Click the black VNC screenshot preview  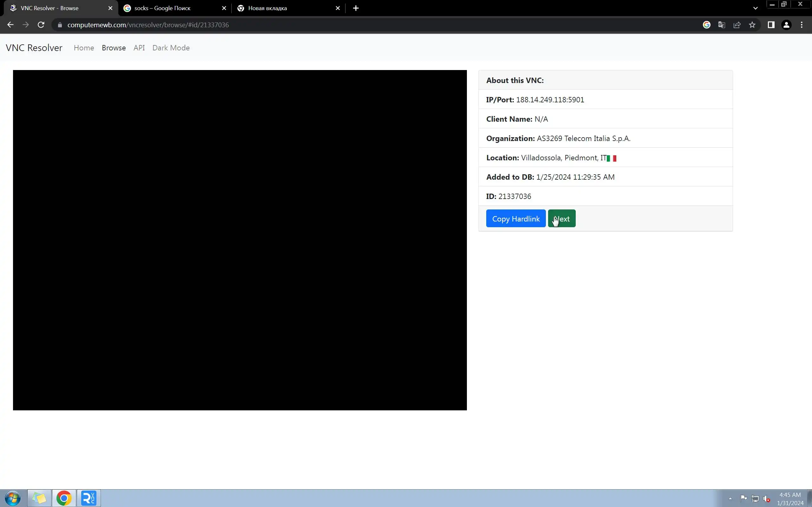coord(239,240)
